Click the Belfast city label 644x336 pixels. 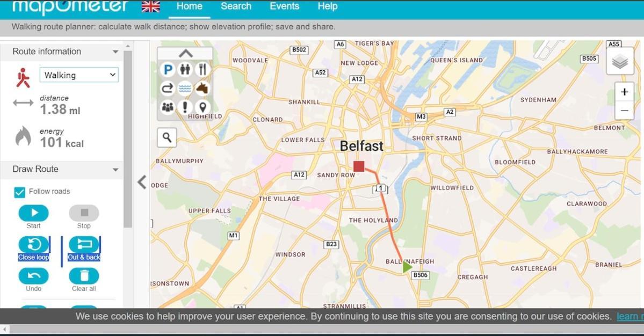(361, 146)
